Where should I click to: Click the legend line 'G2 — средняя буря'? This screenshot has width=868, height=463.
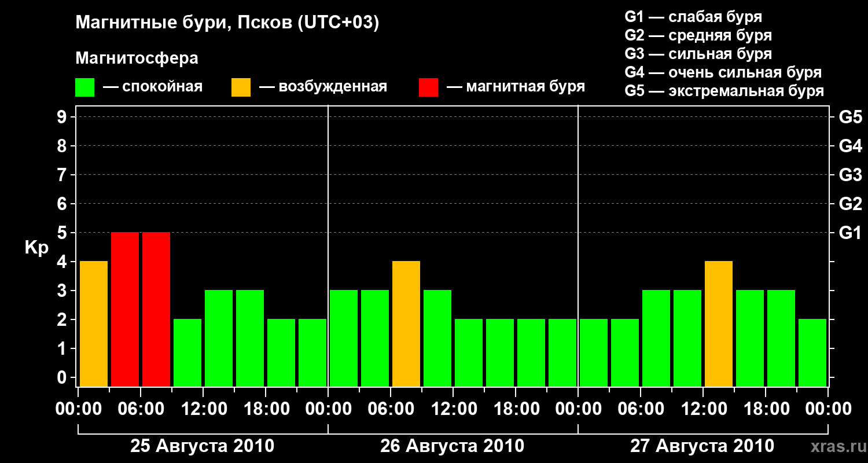pyautogui.click(x=698, y=35)
